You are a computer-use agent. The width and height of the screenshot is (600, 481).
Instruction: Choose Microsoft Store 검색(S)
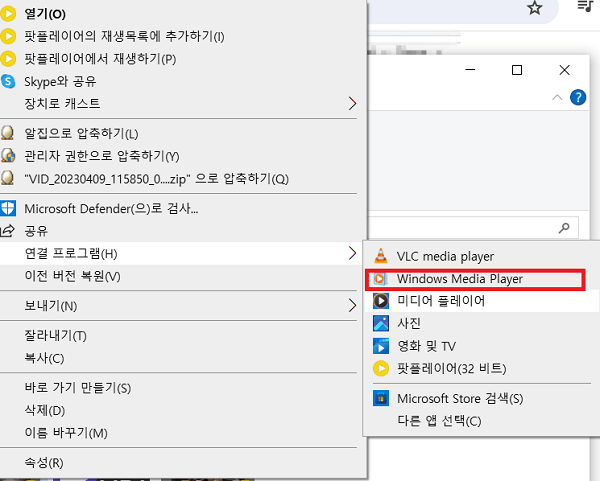[460, 398]
